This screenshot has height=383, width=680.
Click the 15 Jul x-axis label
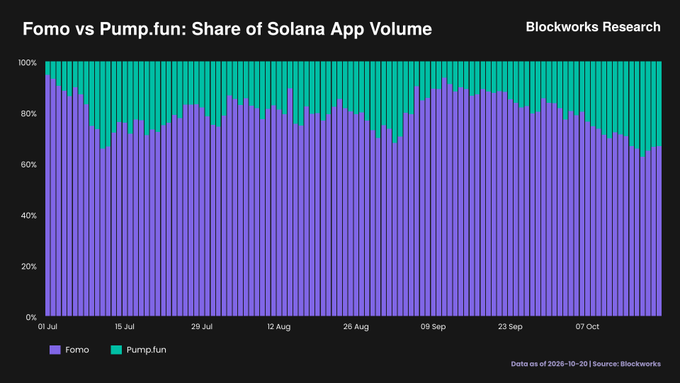pyautogui.click(x=124, y=327)
